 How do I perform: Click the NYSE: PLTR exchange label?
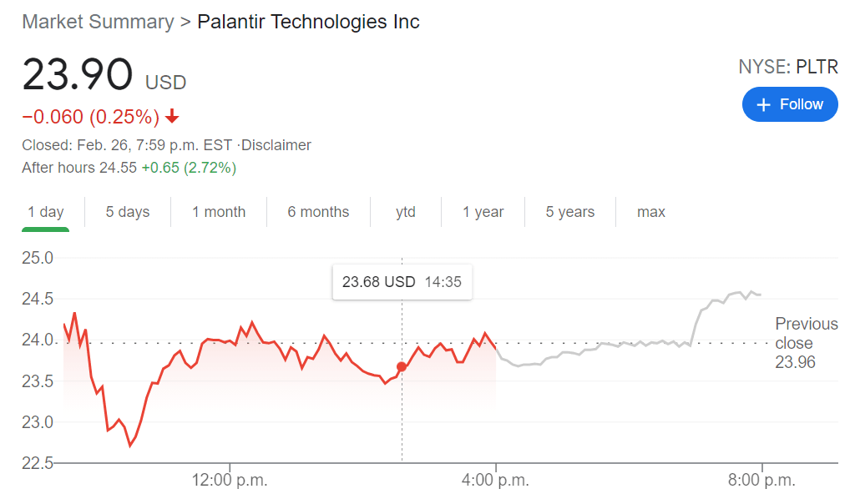tap(788, 67)
